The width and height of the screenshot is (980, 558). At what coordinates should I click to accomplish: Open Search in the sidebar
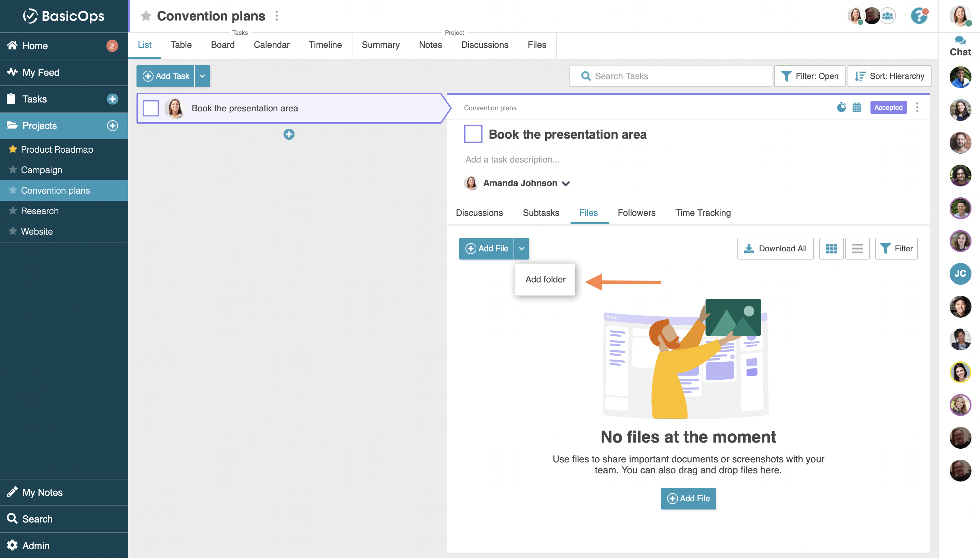[x=64, y=519]
